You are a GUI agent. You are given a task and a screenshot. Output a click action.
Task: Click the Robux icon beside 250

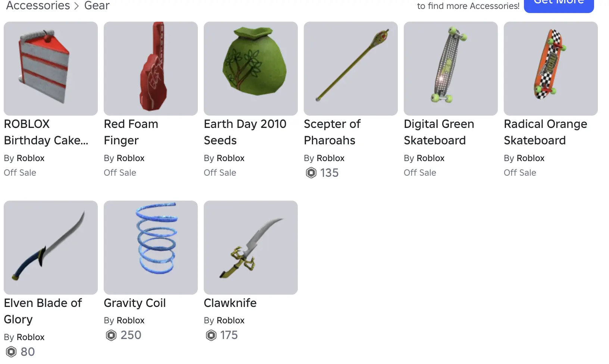(111, 335)
